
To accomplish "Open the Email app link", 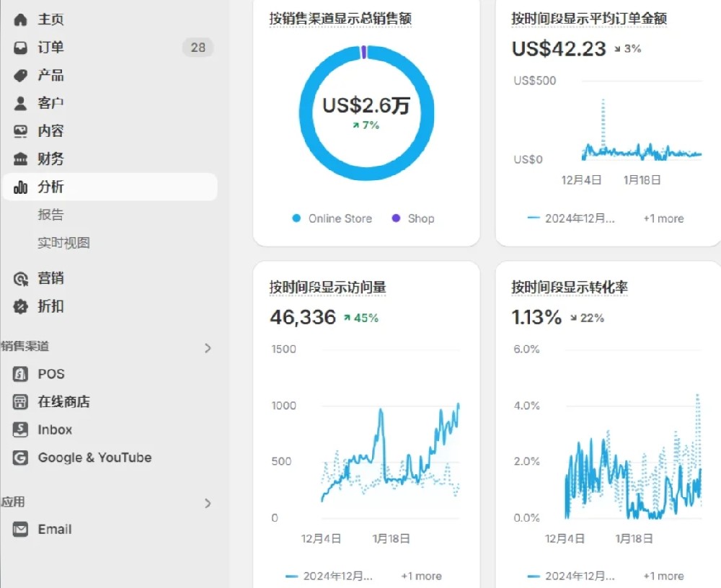I will tap(56, 530).
